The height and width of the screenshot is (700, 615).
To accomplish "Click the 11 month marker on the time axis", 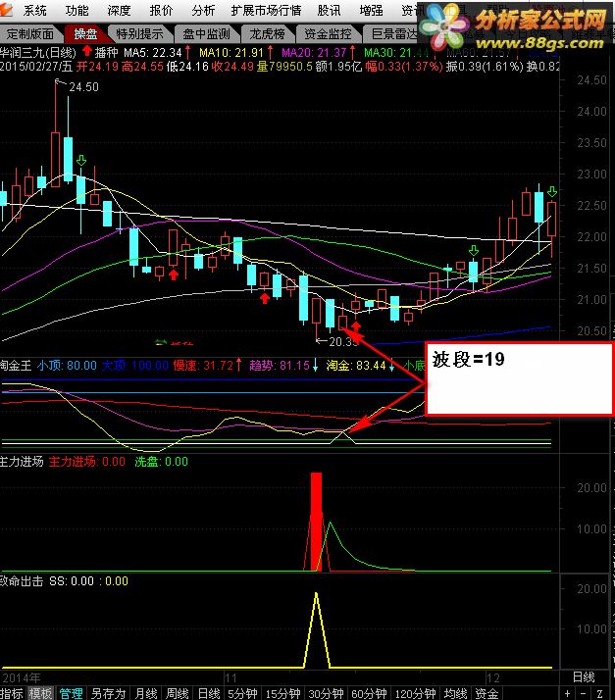I will (231, 678).
